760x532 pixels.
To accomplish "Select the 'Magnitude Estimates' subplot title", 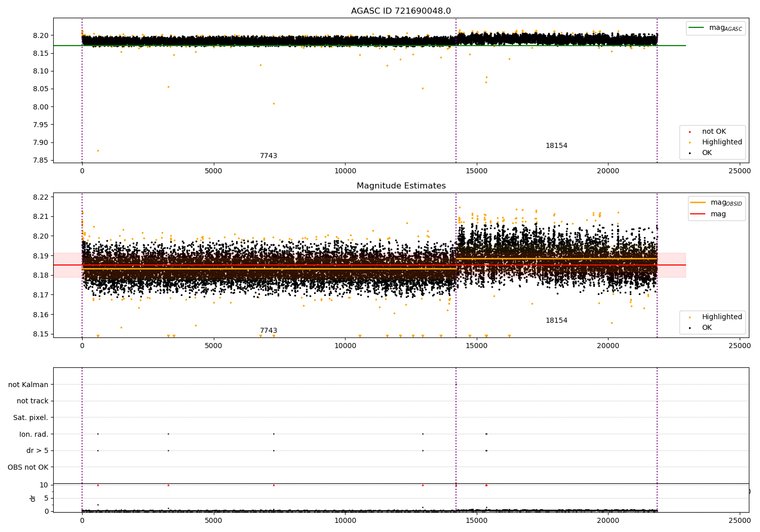I will pyautogui.click(x=401, y=186).
